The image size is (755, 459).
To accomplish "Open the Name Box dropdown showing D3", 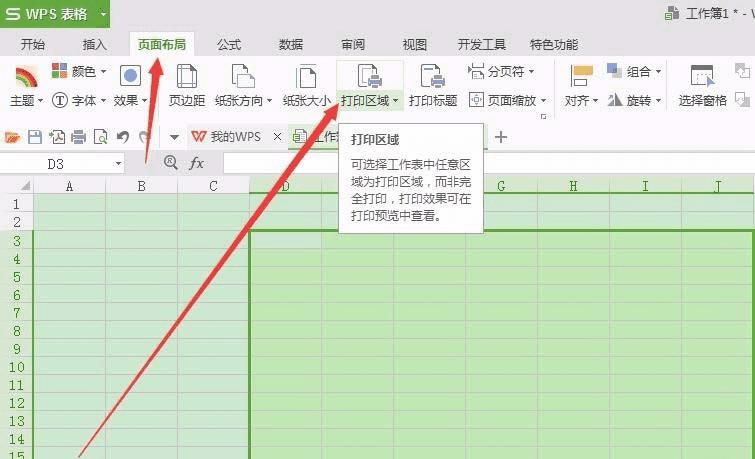I will coord(118,164).
